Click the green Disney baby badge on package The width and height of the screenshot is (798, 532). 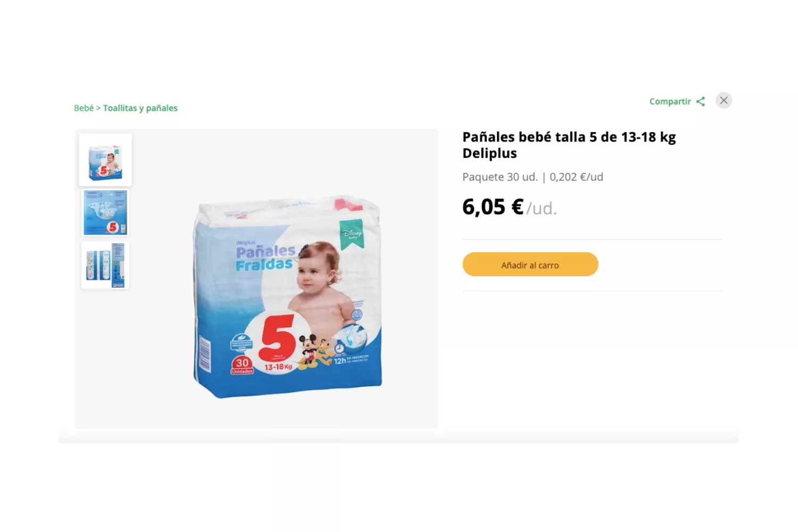(352, 234)
